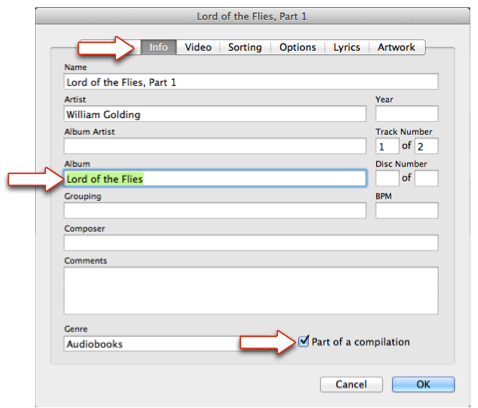The image size is (478, 408).
Task: Uncheck Part of a compilation checkbox
Action: tap(304, 341)
